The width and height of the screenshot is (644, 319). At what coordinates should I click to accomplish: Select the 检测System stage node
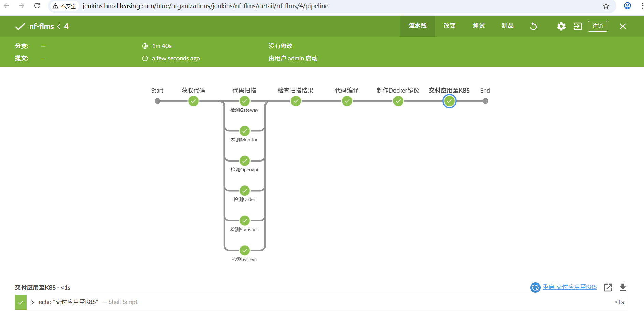tap(245, 250)
